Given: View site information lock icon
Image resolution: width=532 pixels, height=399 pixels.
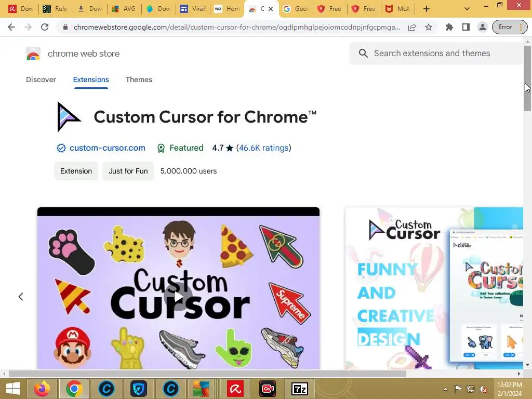Looking at the screenshot, I should tap(65, 27).
